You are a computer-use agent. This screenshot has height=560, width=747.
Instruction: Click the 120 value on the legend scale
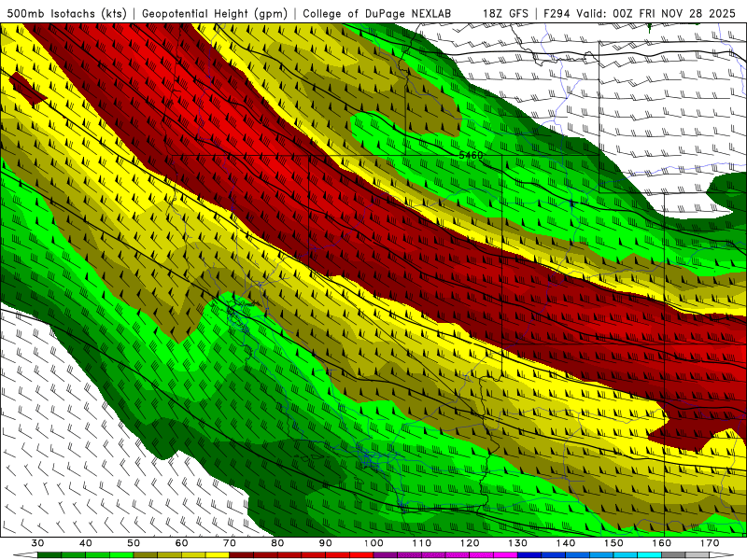(x=470, y=543)
